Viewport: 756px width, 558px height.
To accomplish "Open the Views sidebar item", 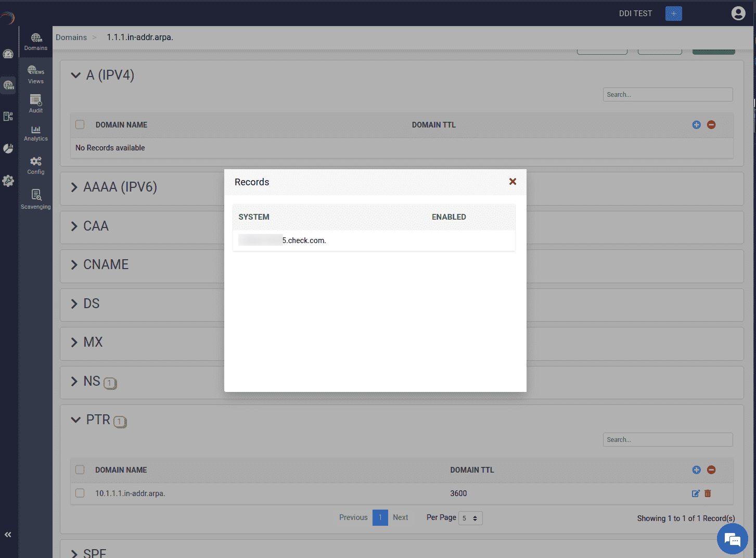I will 35,74.
